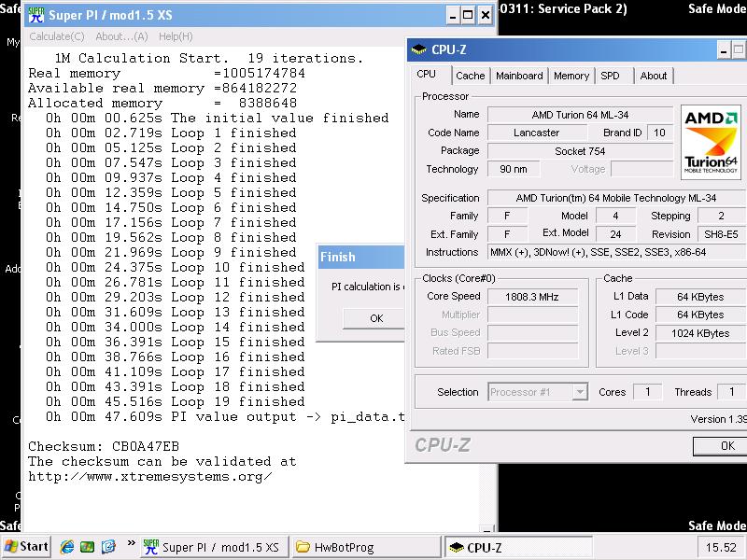Screen dimensions: 747x560
Task: Open the Help(H) menu in Super PI
Action: tap(176, 36)
